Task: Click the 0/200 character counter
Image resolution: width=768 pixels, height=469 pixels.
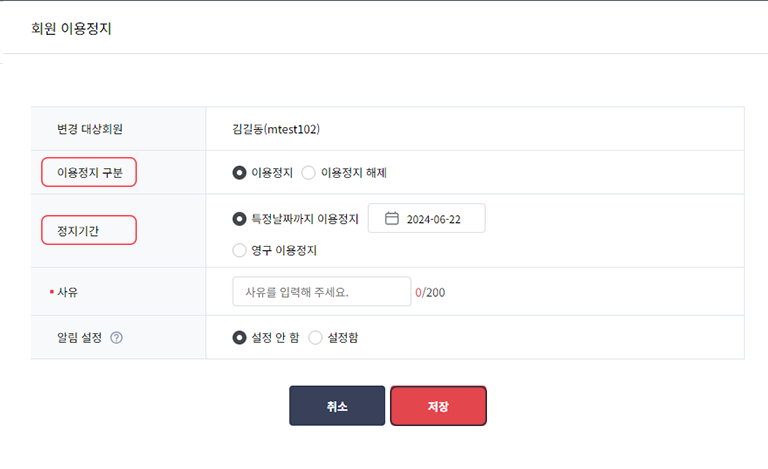Action: tap(430, 293)
